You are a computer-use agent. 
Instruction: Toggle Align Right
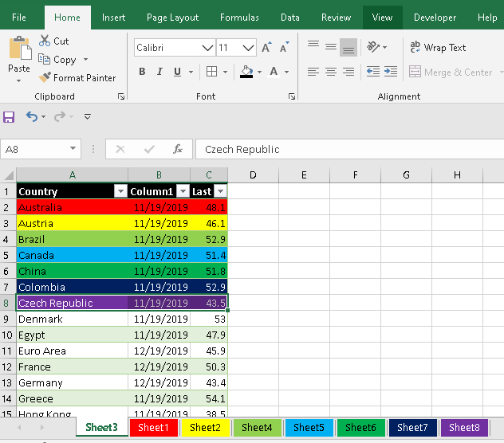(x=348, y=72)
